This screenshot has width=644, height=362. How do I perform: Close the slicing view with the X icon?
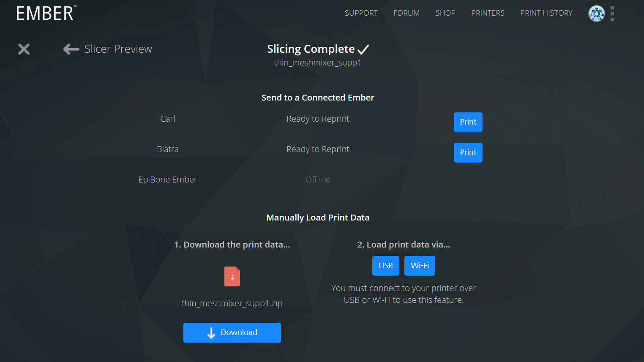(24, 49)
